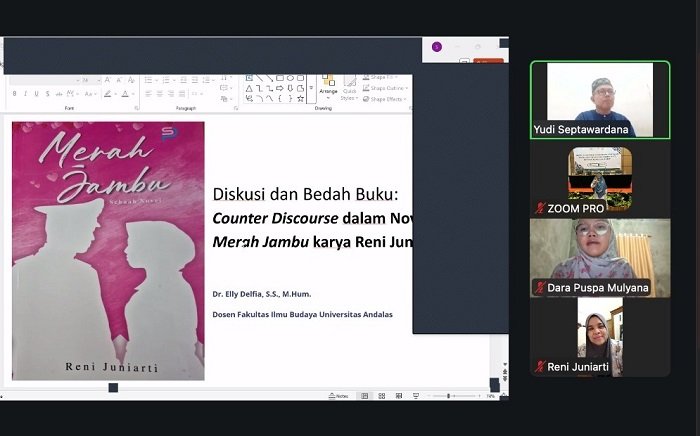
Task: Select the Right Brace shape
Action: pyautogui.click(x=290, y=99)
